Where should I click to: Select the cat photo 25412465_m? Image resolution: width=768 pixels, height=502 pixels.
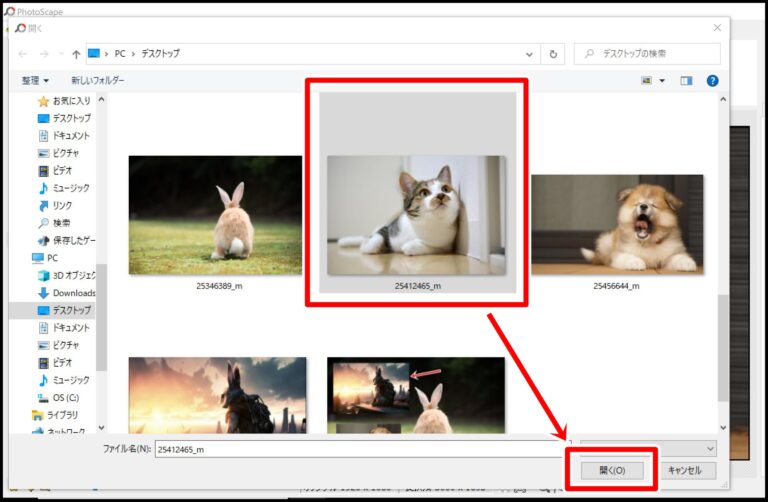(x=417, y=215)
